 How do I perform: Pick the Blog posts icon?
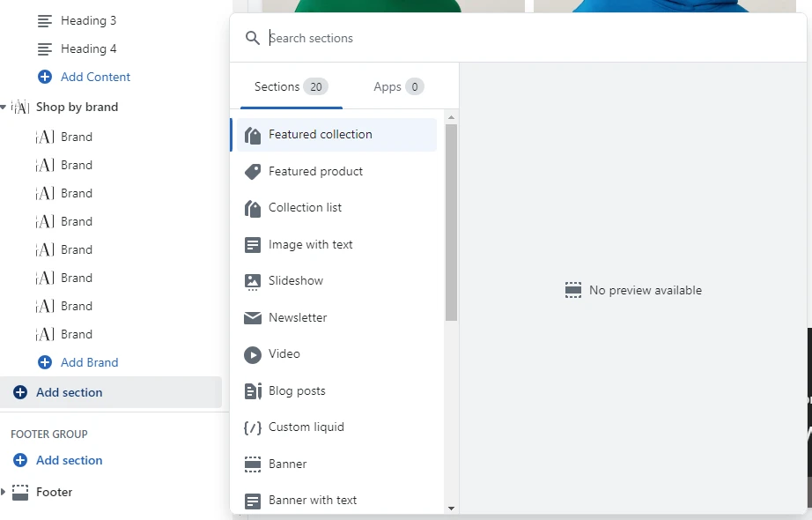click(x=253, y=391)
